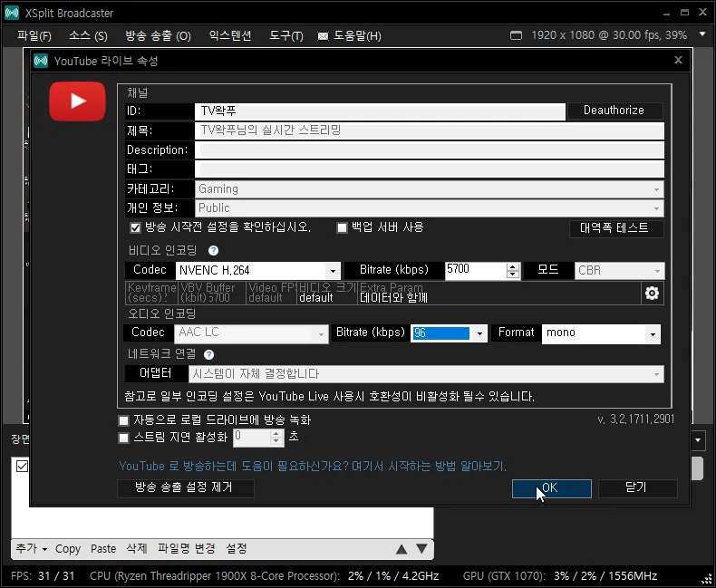This screenshot has height=588, width=716.
Task: Open the 추가 (Add) source dropdown
Action: (32, 548)
